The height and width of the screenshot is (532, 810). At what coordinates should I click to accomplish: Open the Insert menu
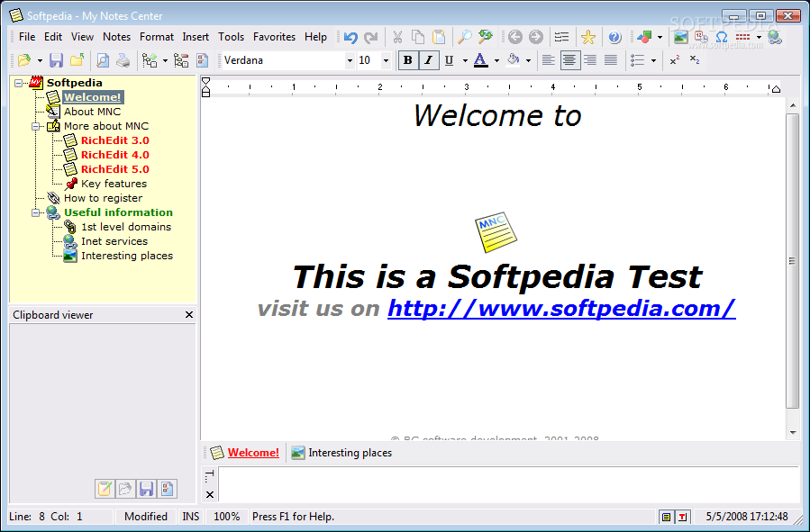(196, 37)
